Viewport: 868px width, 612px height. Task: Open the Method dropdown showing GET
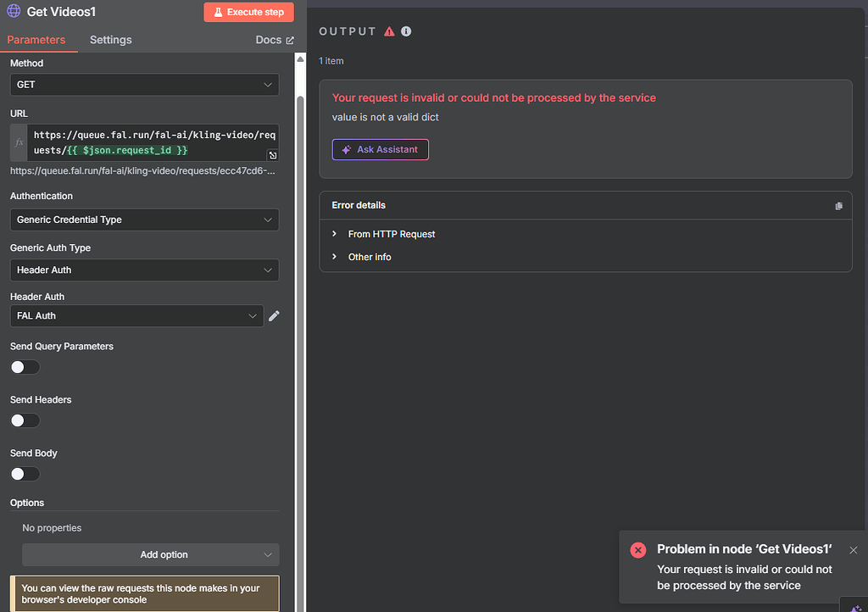pos(144,84)
